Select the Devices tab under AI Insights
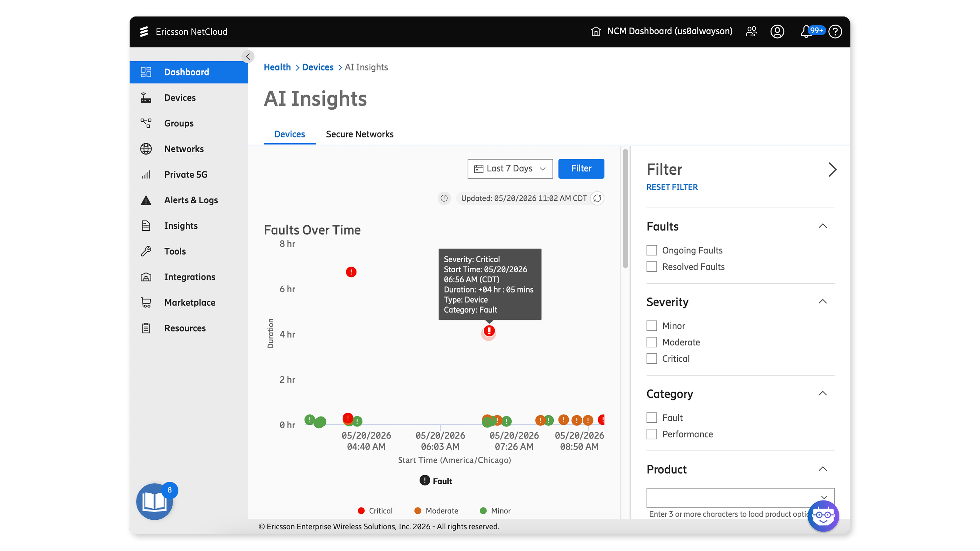The image size is (980, 551). (290, 134)
